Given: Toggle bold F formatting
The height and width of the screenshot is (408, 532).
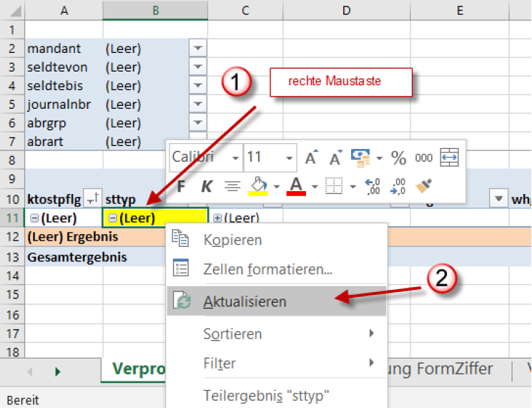Looking at the screenshot, I should click(x=181, y=186).
